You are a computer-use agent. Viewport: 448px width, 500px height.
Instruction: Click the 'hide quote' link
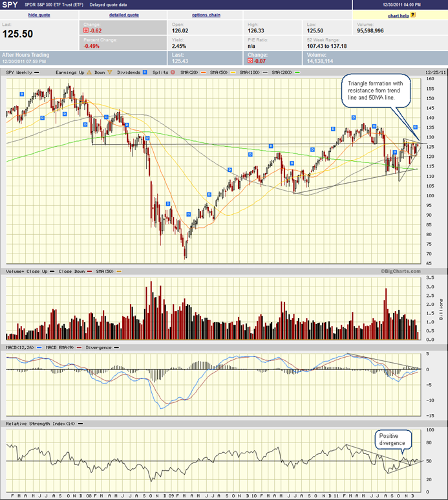pyautogui.click(x=39, y=15)
